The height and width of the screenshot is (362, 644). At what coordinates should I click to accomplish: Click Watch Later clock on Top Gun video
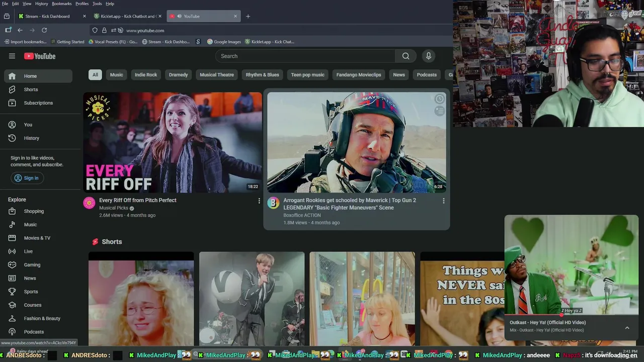coord(439,99)
